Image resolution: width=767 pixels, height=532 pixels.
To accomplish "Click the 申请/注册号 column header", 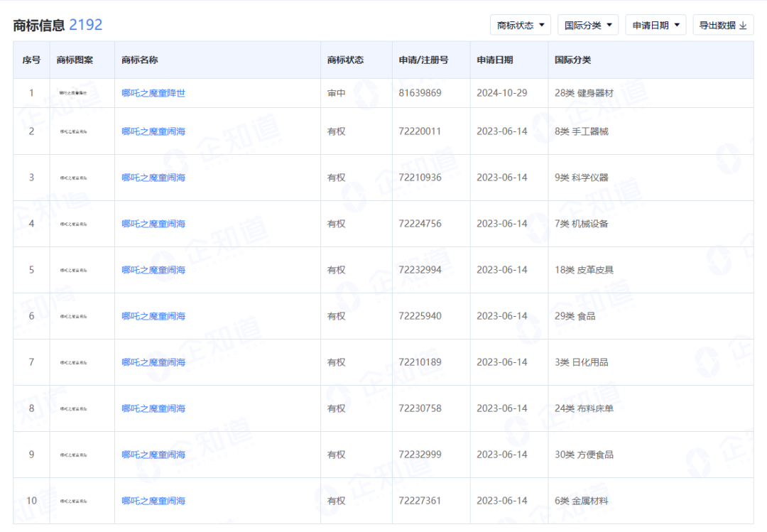I will pyautogui.click(x=423, y=60).
